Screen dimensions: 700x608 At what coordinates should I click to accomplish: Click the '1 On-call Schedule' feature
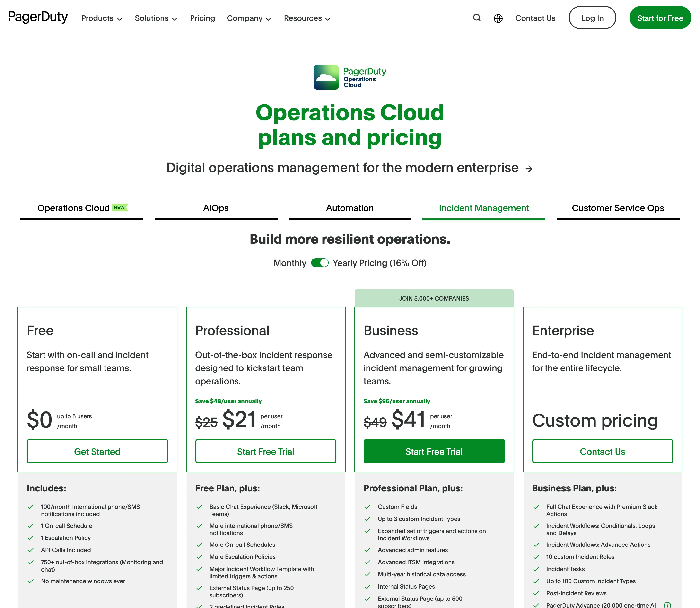point(66,526)
